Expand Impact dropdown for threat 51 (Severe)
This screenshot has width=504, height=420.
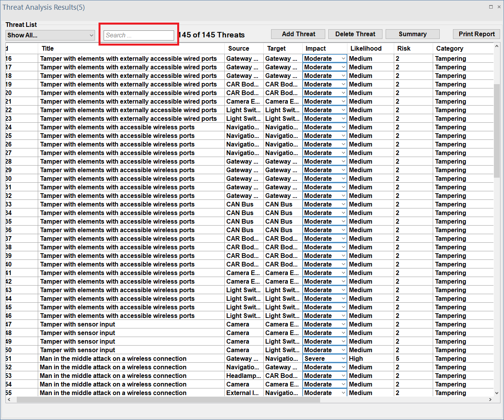point(343,359)
